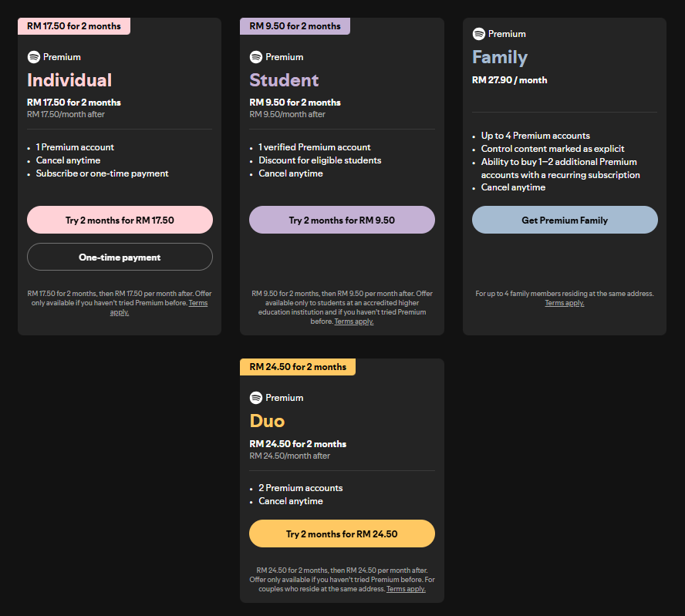This screenshot has width=685, height=616.
Task: Click Spotify logo on Individual plan card
Action: click(33, 57)
